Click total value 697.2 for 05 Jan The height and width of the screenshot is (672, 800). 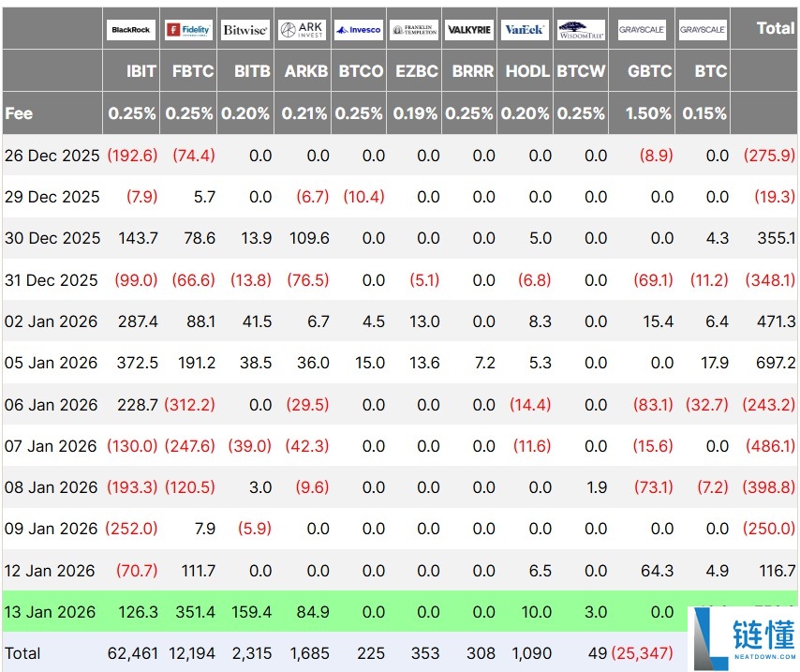[x=776, y=363]
